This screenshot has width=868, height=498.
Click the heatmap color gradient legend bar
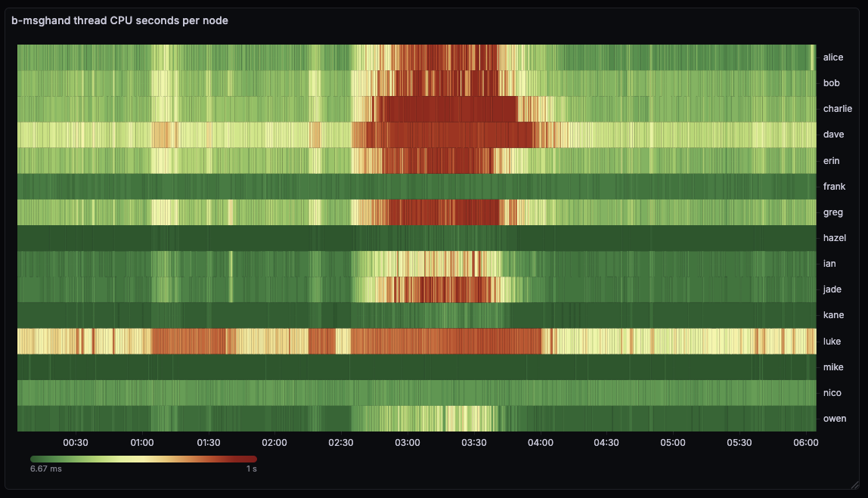(144, 459)
